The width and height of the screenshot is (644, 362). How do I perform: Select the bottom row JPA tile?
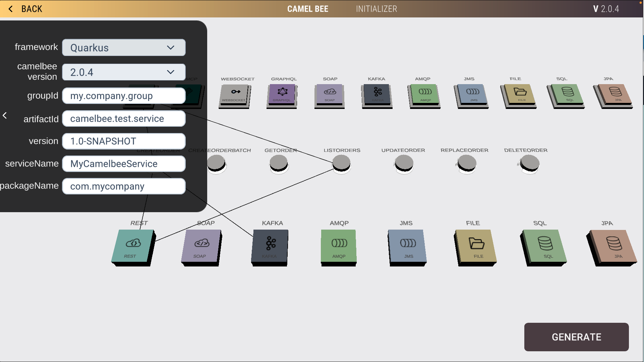613,246
